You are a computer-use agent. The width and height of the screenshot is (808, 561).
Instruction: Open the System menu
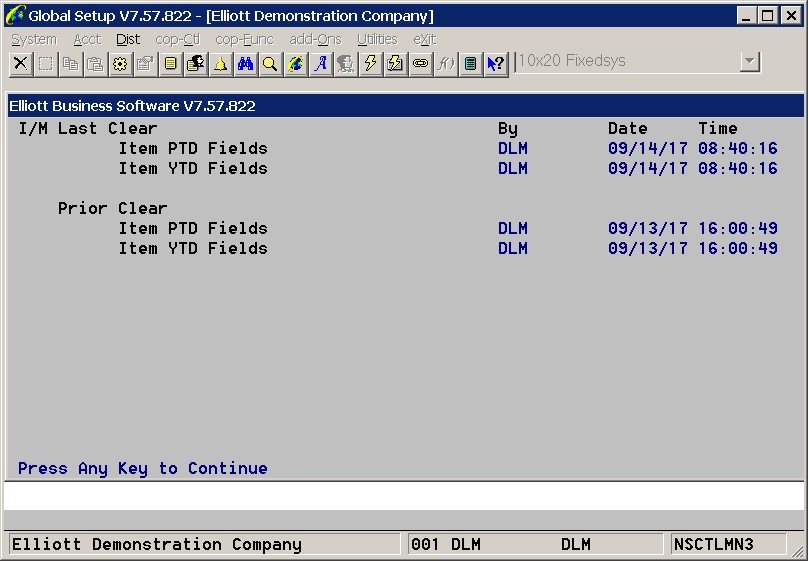[x=34, y=40]
